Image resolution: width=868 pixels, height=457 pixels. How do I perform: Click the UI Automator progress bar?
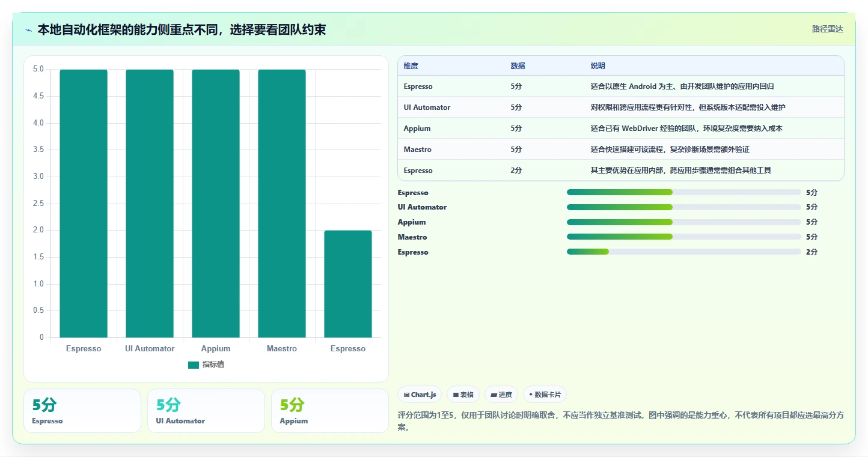[x=683, y=207]
